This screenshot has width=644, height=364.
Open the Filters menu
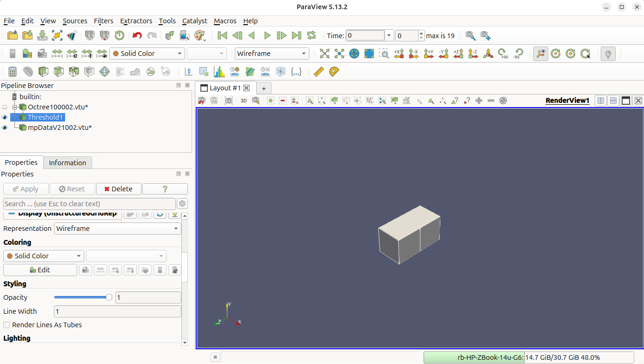click(103, 21)
